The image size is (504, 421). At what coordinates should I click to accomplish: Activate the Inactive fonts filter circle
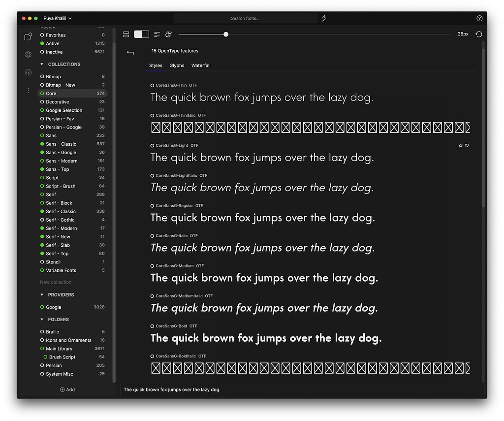point(43,52)
